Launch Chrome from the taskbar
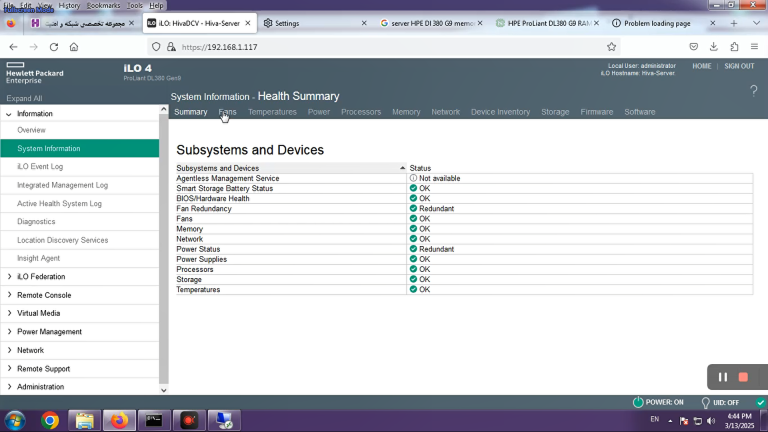768x432 pixels. (49, 421)
